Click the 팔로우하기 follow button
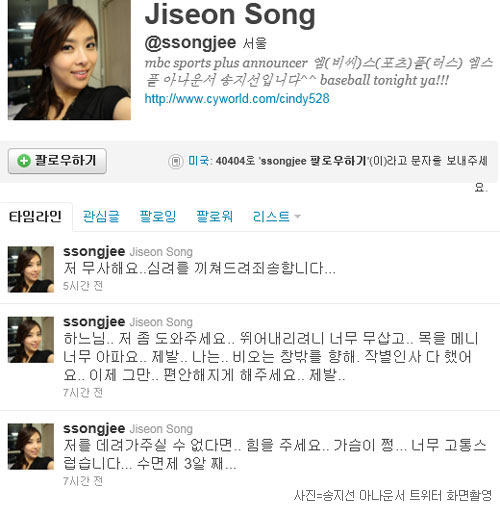Image resolution: width=500 pixels, height=505 pixels. (57, 161)
